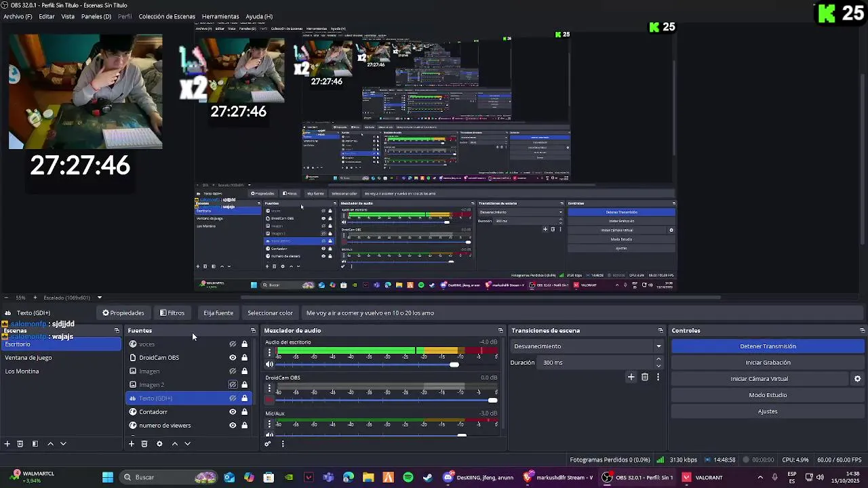
Task: Delete the selected scene with the trash icon
Action: (20, 444)
